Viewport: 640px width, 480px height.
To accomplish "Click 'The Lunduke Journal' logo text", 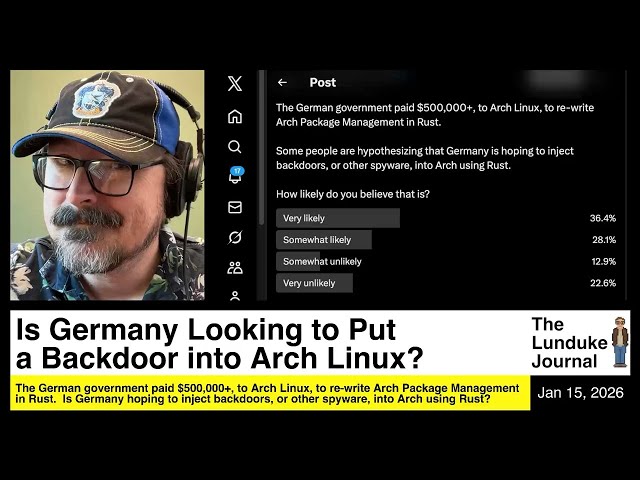I will coord(569,343).
